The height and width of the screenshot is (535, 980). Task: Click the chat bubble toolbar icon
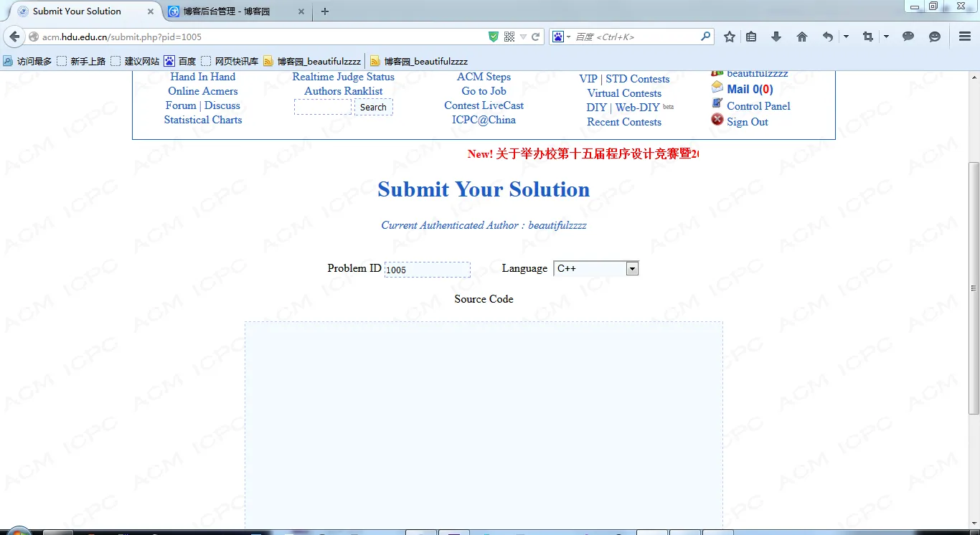pos(908,37)
